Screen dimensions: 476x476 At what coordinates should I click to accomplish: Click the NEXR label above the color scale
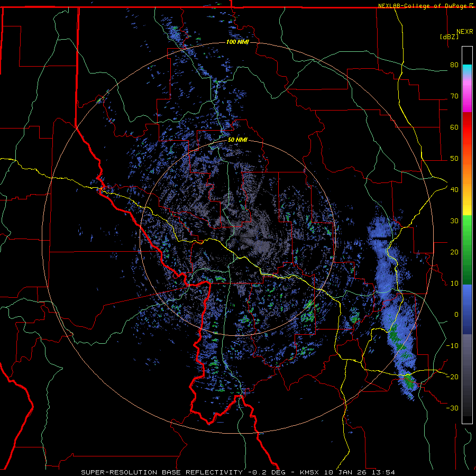coord(465,32)
